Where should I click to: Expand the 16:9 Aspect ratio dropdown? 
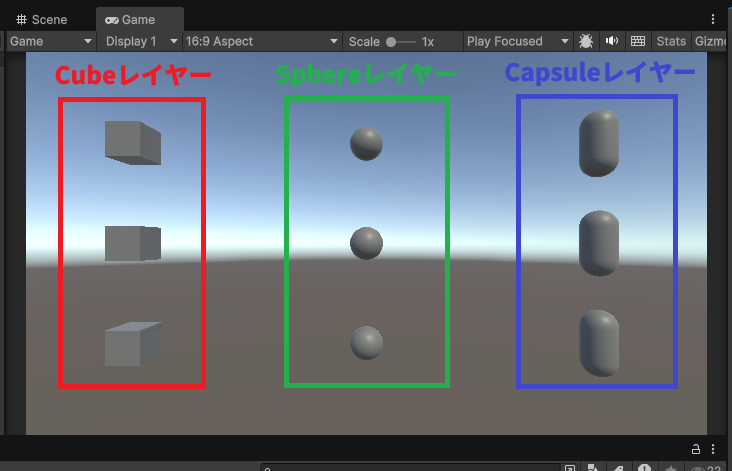click(x=262, y=41)
